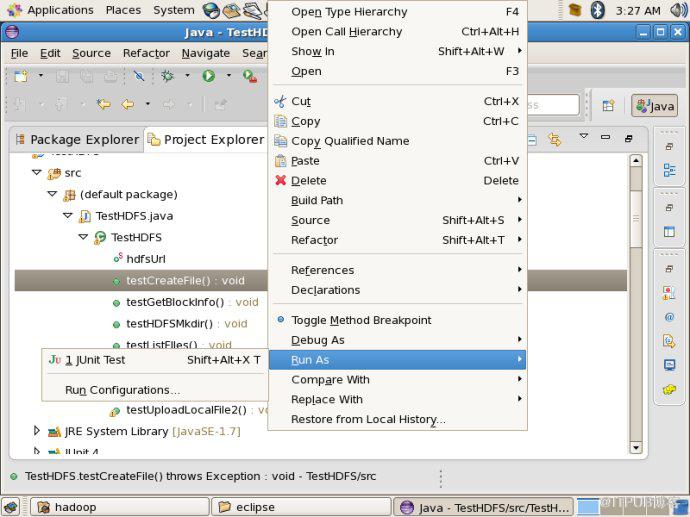Click the Outline view icon in right trim
Image resolution: width=690 pixels, height=517 pixels.
click(x=669, y=170)
